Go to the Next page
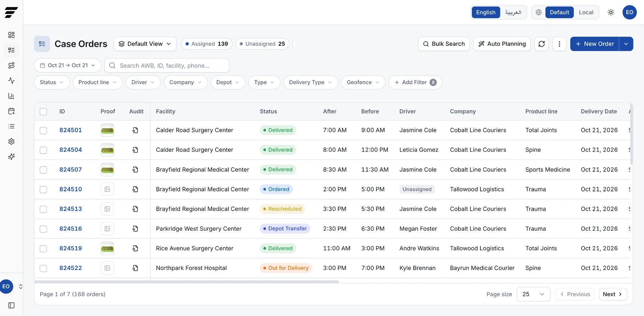This screenshot has height=316, width=644. [613, 294]
